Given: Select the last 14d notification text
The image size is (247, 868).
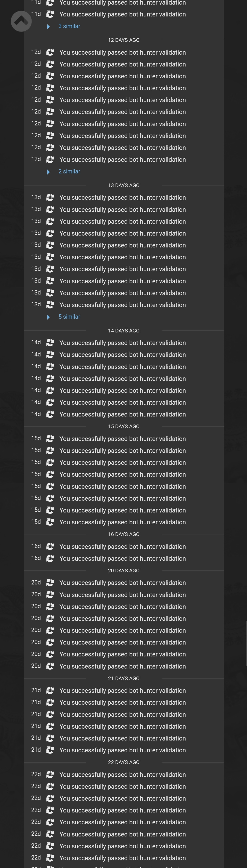Looking at the screenshot, I should click(123, 414).
